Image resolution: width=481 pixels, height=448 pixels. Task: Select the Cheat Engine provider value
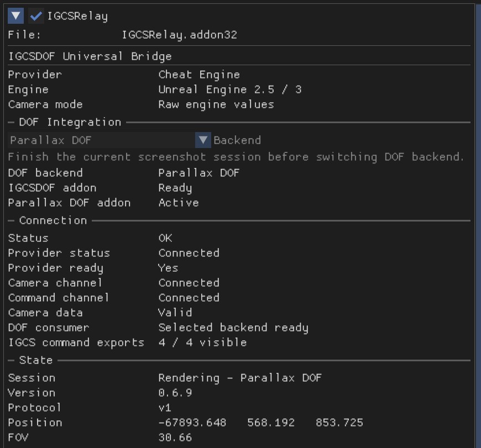pyautogui.click(x=199, y=75)
